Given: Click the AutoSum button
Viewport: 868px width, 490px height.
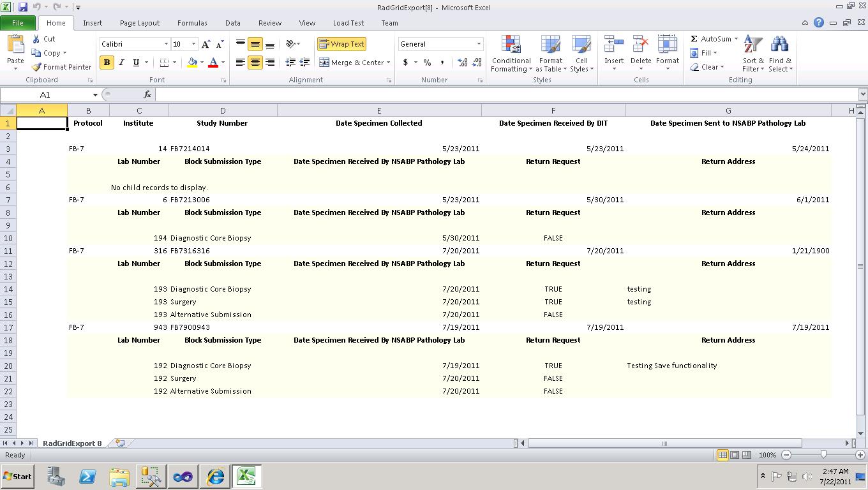Looking at the screenshot, I should pyautogui.click(x=710, y=39).
